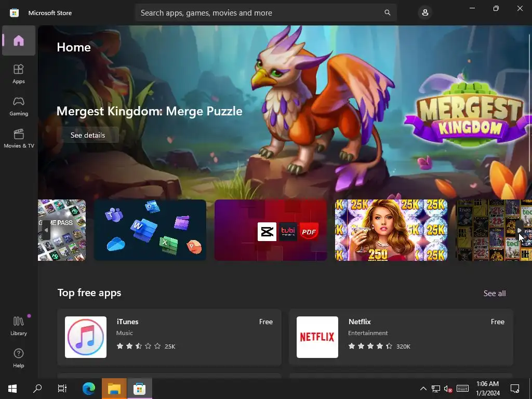
Task: Click the search box field
Action: (x=265, y=12)
